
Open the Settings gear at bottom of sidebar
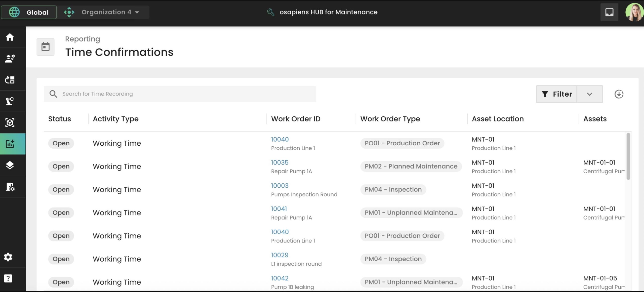coord(8,257)
